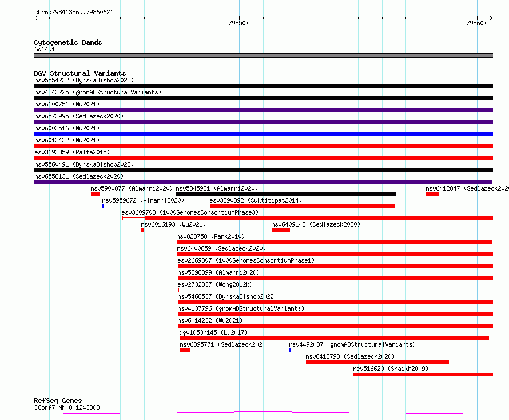Click the red bar under dgv1053n145
Image resolution: width=509 pixels, height=420 pixels.
pos(334,338)
